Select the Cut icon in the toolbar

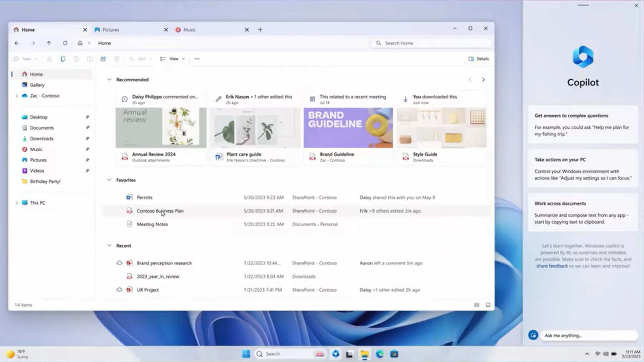coord(50,58)
